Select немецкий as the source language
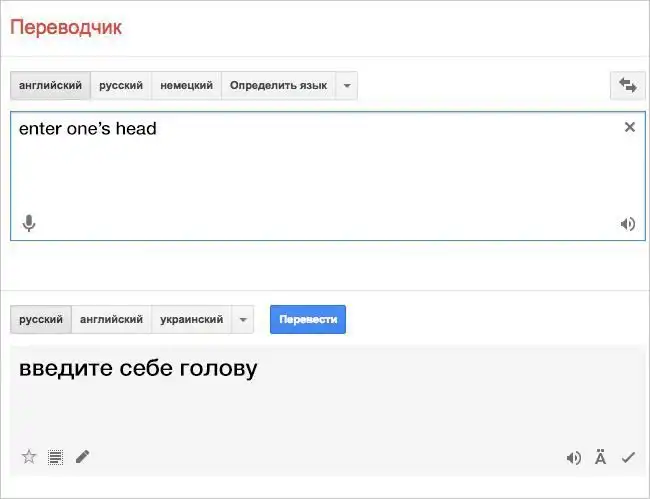 point(186,86)
